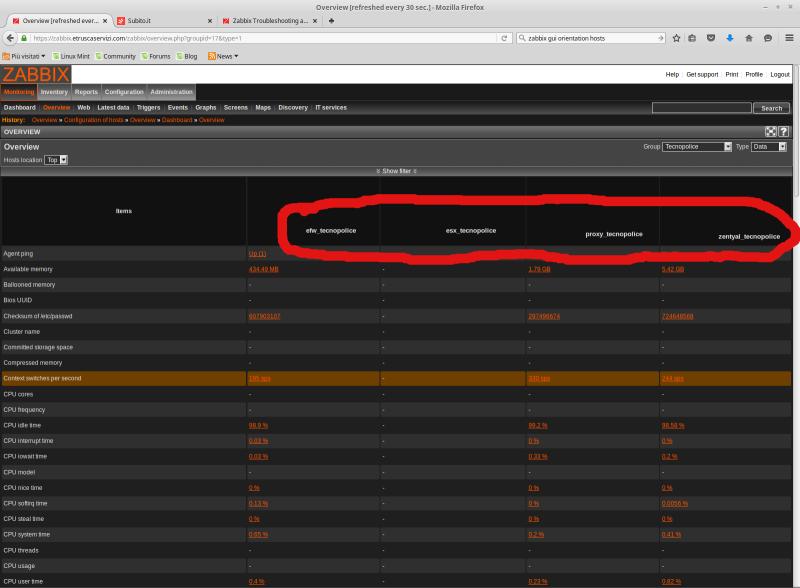
Task: Open the Inventory main menu tab
Action: coord(54,92)
